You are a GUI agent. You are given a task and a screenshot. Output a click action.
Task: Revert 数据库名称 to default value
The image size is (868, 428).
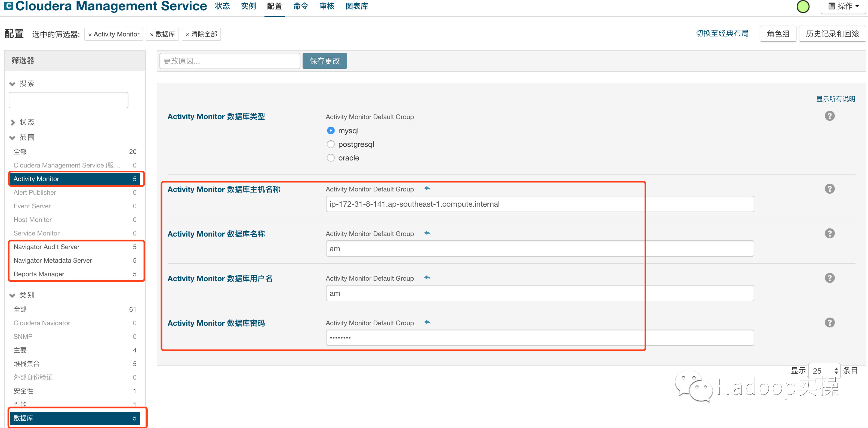[427, 233]
